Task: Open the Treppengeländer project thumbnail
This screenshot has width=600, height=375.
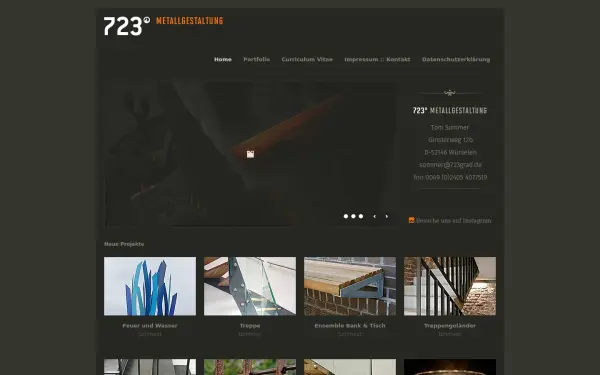Action: (x=450, y=286)
